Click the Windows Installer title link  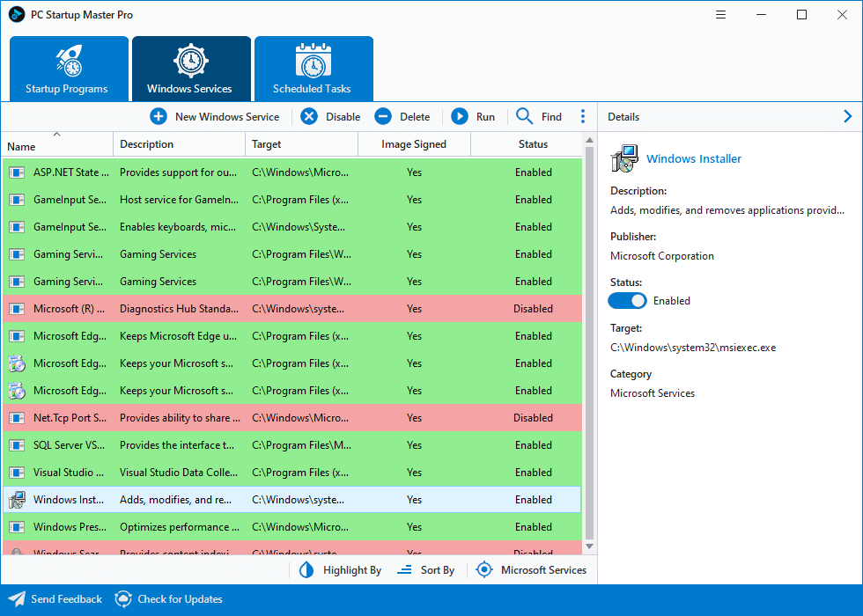click(694, 159)
